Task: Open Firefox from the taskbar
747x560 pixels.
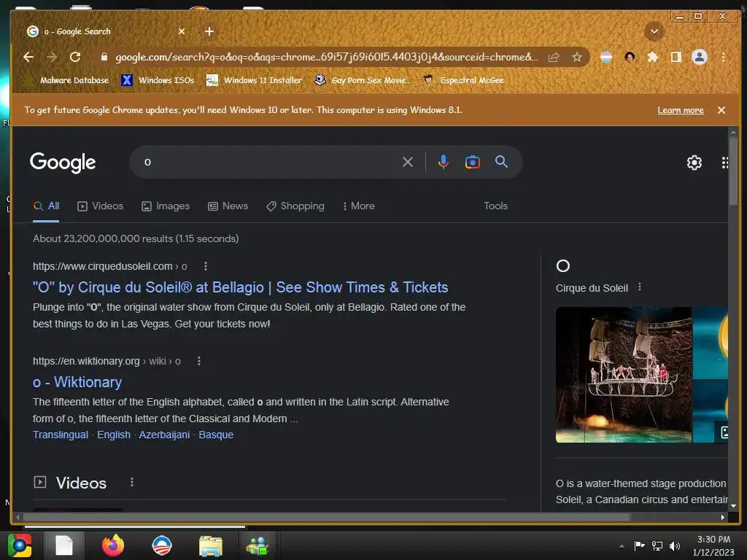Action: (x=113, y=545)
